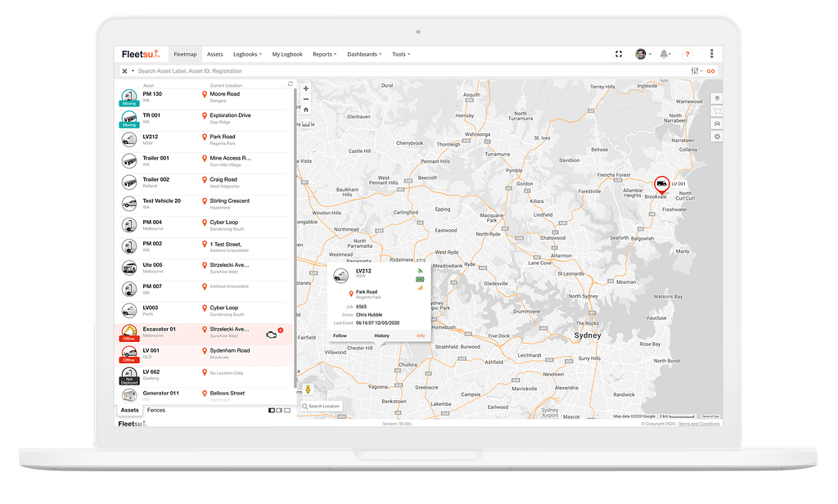838x504 pixels.
Task: Click Info in LV212 popup
Action: (x=421, y=335)
